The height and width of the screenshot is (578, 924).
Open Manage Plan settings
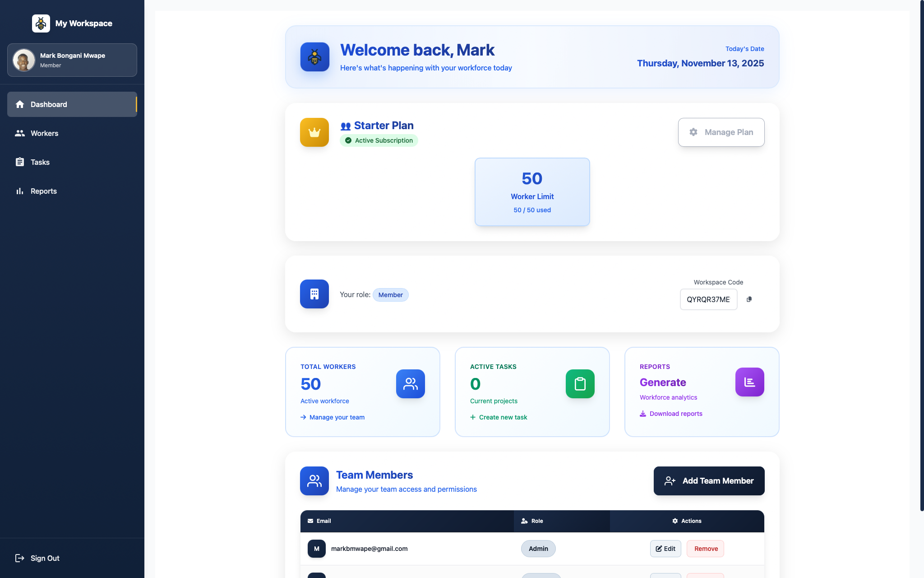pos(721,132)
